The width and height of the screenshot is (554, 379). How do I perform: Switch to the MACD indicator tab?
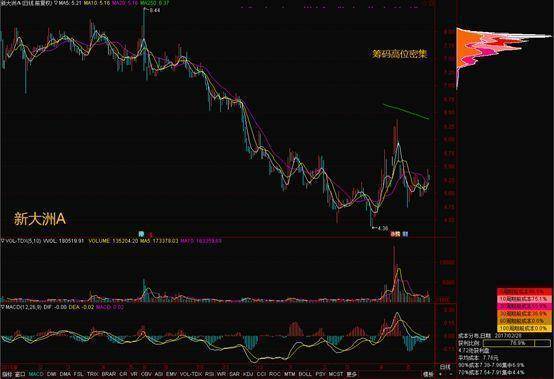coord(36,374)
